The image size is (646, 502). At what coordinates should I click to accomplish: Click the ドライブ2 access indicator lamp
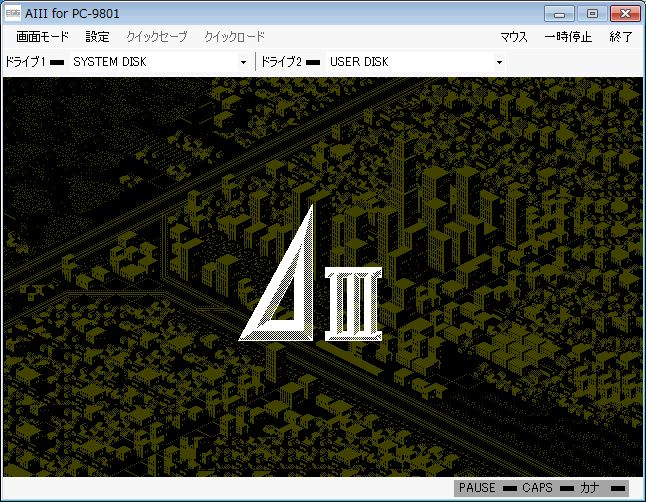313,62
